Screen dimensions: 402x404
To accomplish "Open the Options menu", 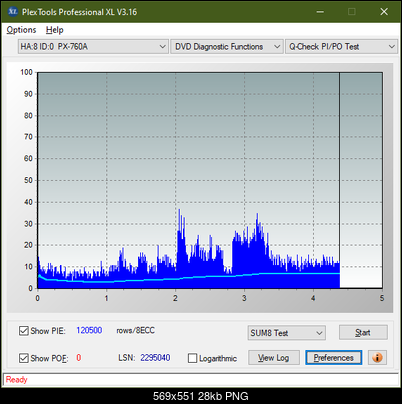I will click(21, 30).
